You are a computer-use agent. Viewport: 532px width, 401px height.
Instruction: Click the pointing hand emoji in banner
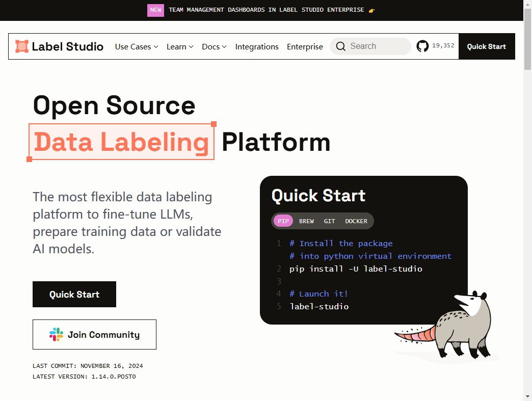372,10
